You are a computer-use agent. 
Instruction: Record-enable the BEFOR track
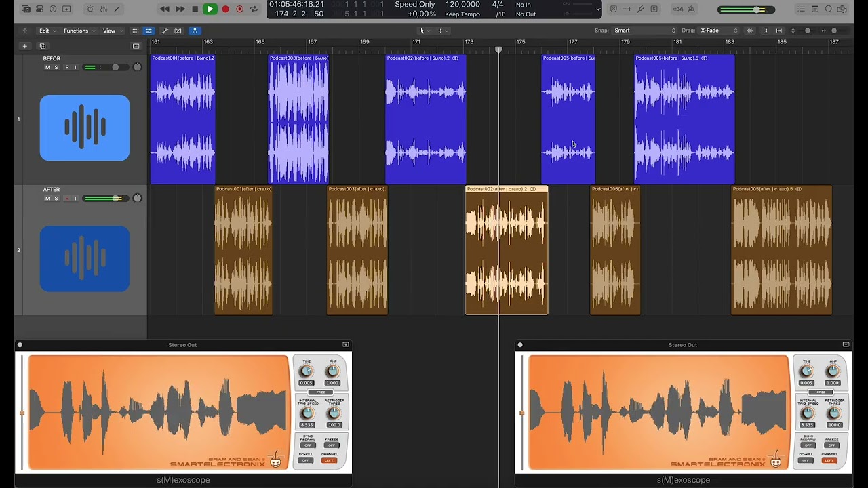(66, 68)
